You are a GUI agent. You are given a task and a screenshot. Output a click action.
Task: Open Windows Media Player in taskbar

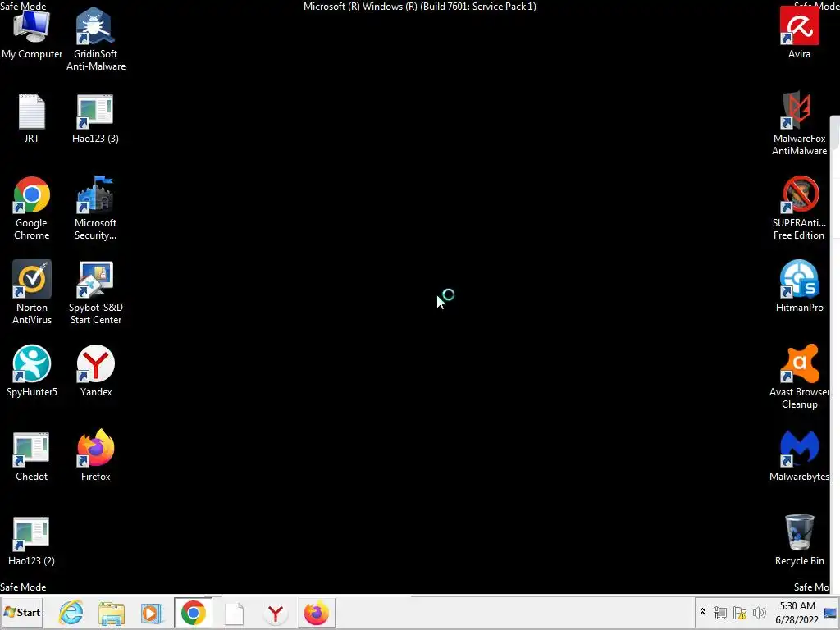(x=152, y=614)
